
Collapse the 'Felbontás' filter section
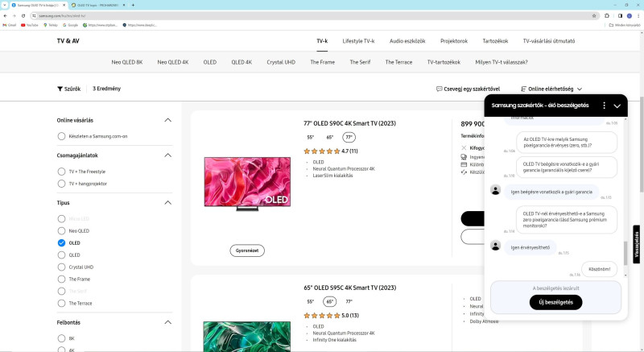click(167, 322)
